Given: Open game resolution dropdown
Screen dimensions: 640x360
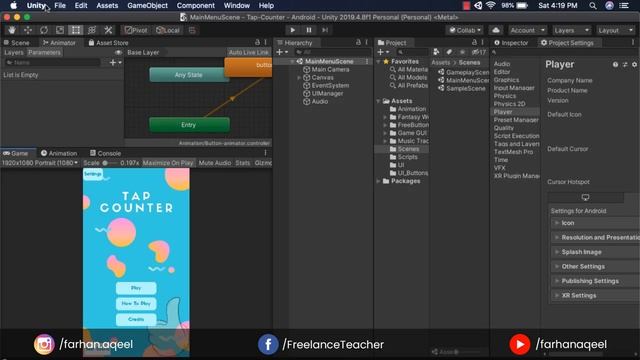Looking at the screenshot, I should point(40,163).
